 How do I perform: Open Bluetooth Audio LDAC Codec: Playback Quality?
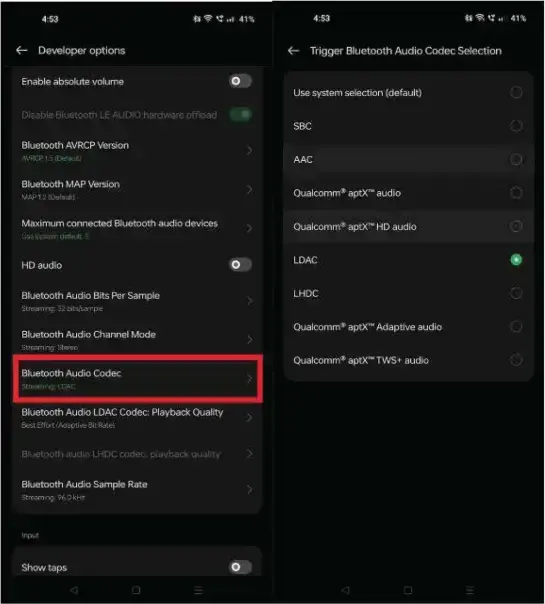pyautogui.click(x=138, y=418)
